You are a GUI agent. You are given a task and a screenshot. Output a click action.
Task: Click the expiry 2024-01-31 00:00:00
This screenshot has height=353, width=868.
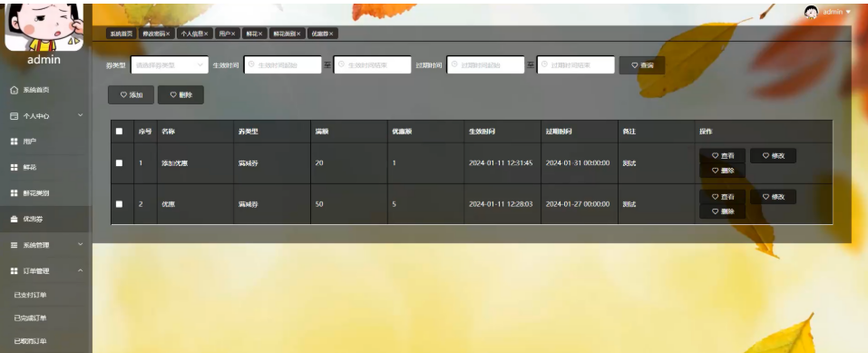click(578, 163)
